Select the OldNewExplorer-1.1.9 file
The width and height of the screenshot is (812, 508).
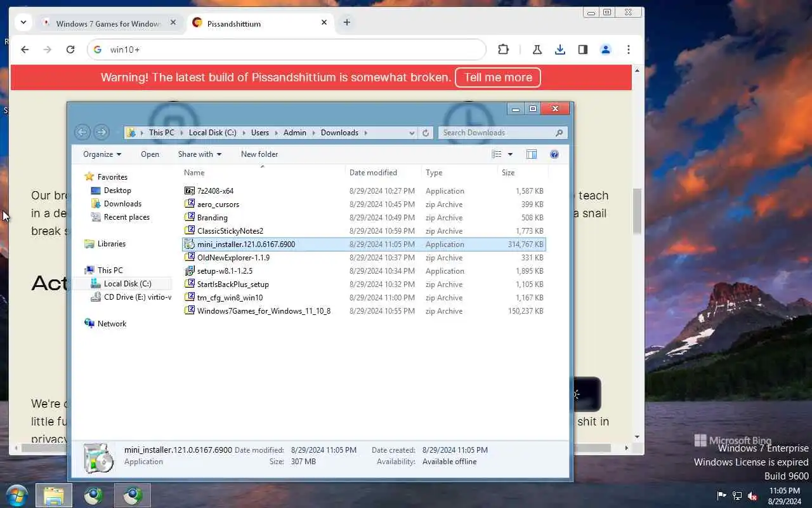coord(363,257)
